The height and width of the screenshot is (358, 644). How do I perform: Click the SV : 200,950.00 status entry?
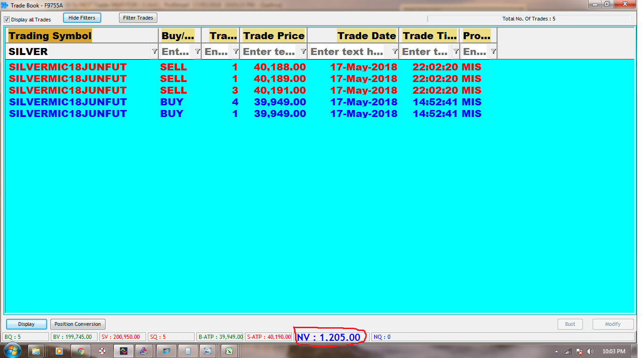tap(123, 337)
